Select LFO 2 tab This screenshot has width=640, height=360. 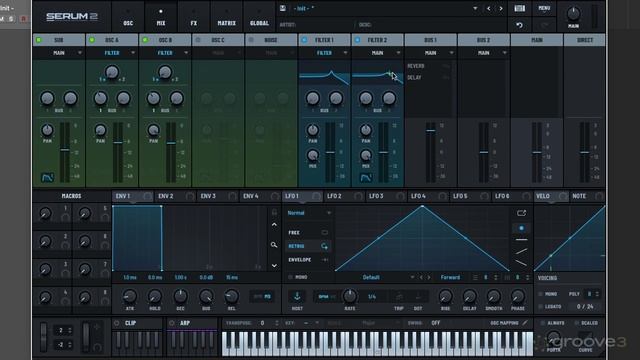point(344,196)
